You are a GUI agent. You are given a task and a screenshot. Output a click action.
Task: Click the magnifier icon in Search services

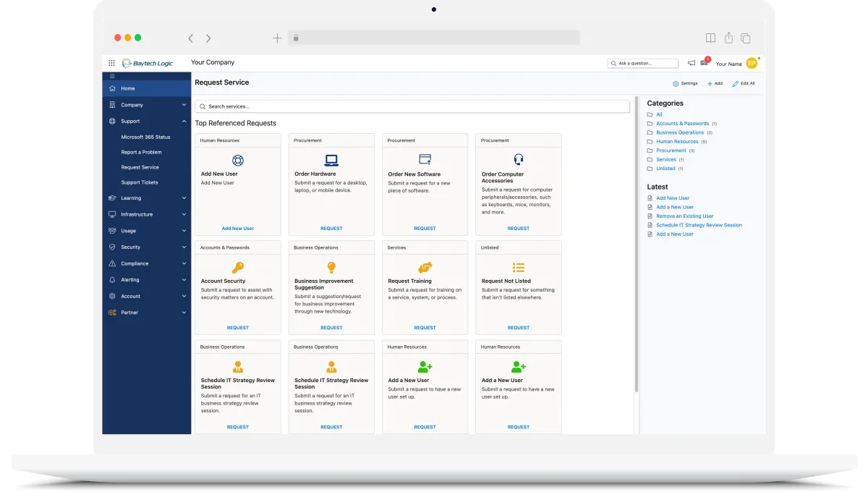[x=203, y=106]
